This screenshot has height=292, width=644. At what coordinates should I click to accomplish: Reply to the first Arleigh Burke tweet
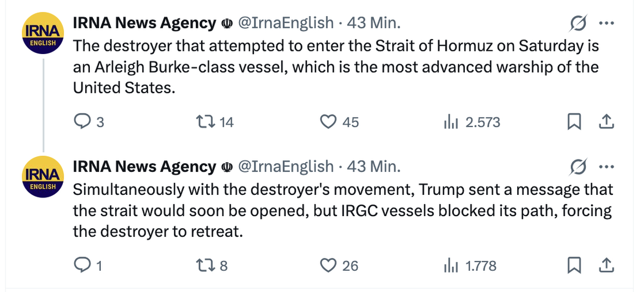click(83, 122)
